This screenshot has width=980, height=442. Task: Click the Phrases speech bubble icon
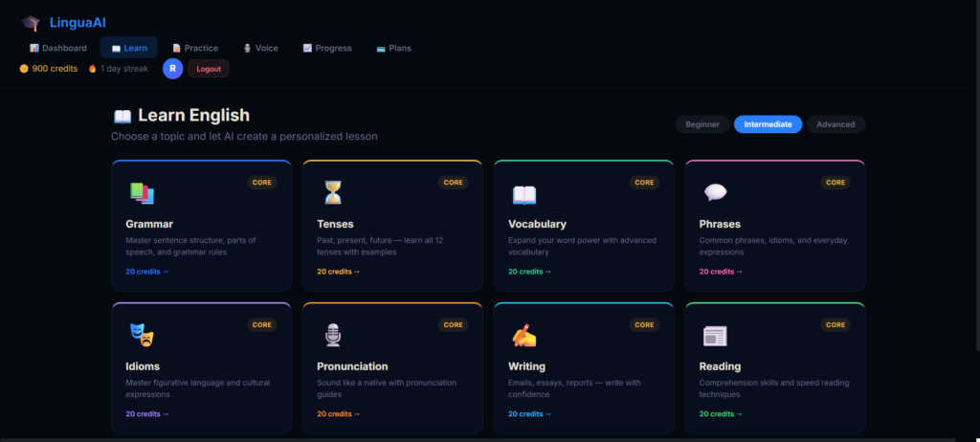[716, 192]
